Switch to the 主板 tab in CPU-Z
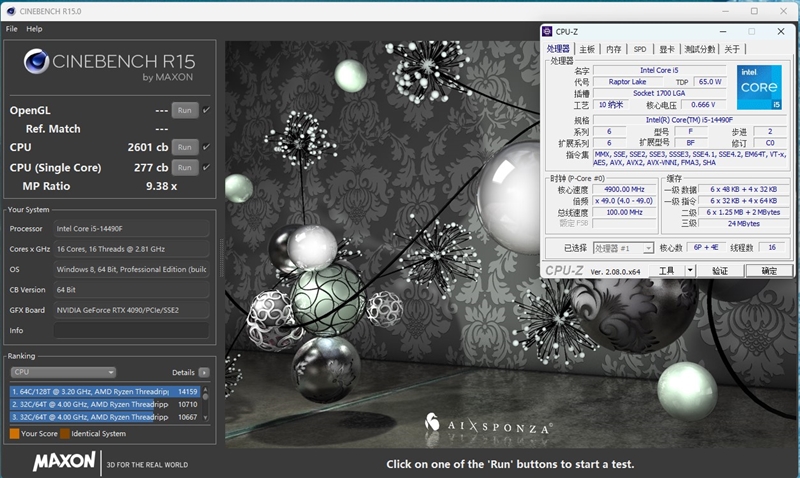The image size is (800, 478). [x=587, y=49]
